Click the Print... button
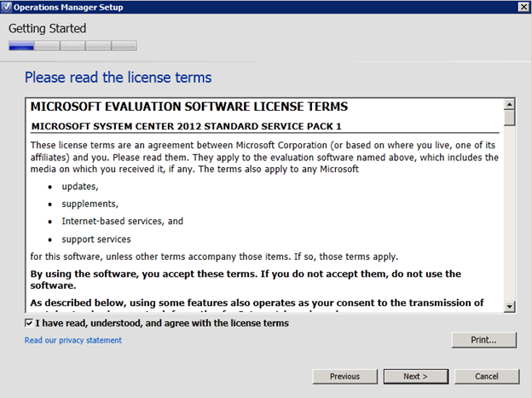Image resolution: width=532 pixels, height=398 pixels. pos(483,340)
